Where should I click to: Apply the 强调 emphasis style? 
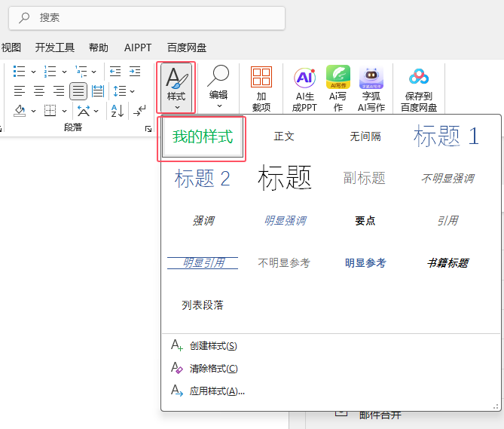(x=203, y=221)
